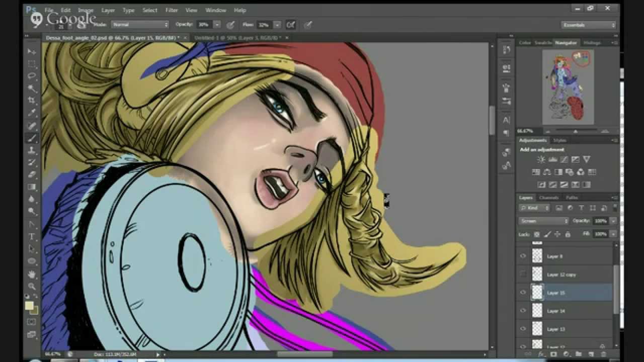Select the Crop tool

(32, 101)
